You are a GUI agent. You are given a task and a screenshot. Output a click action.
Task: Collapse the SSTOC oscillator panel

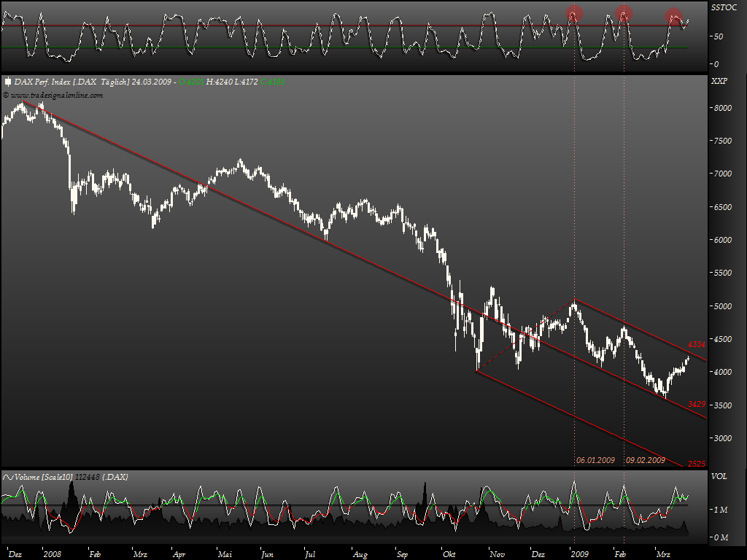pyautogui.click(x=723, y=7)
